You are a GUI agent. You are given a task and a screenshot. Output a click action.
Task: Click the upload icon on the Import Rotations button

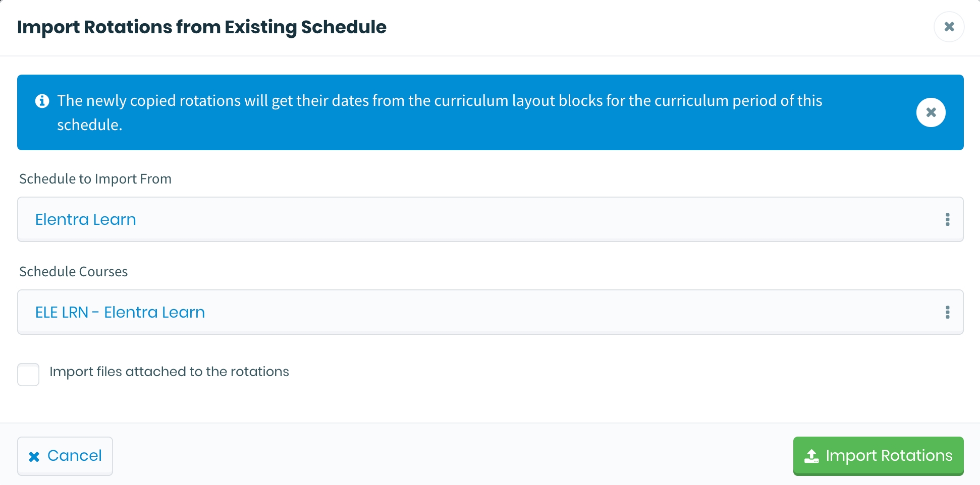click(x=811, y=456)
